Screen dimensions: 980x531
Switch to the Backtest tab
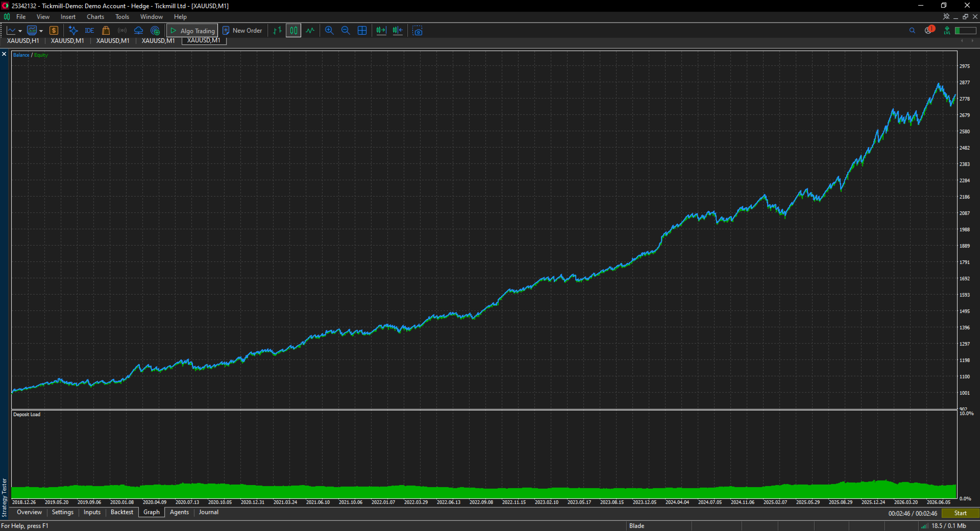pyautogui.click(x=122, y=512)
